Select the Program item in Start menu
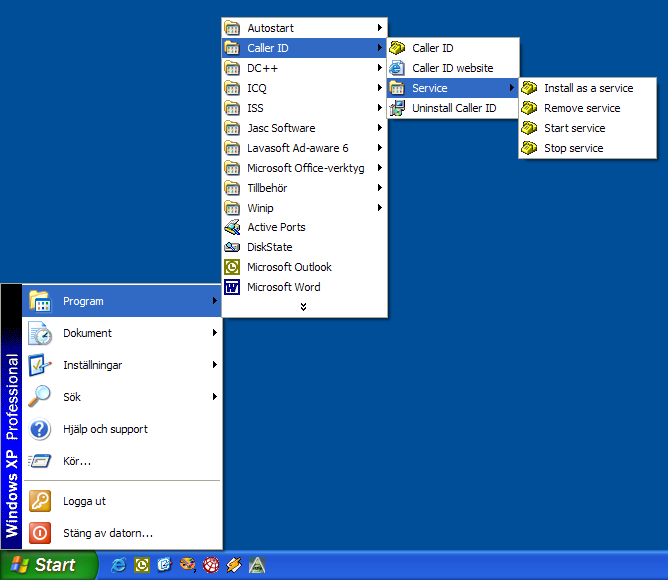 pos(122,301)
